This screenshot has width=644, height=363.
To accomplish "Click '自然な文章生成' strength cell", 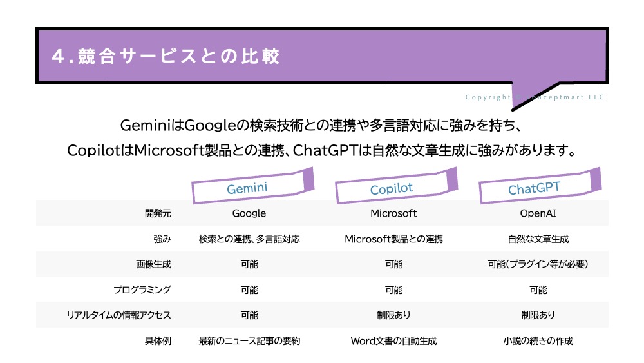I will (x=538, y=239).
